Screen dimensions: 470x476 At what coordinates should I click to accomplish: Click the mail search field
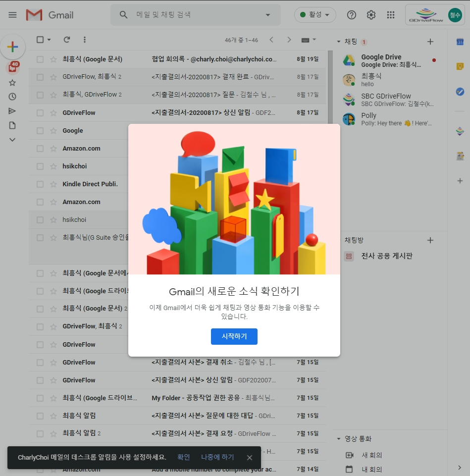(195, 14)
